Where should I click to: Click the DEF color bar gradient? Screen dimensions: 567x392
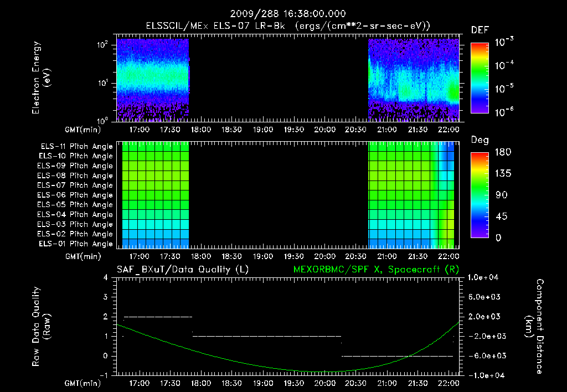(x=480, y=78)
